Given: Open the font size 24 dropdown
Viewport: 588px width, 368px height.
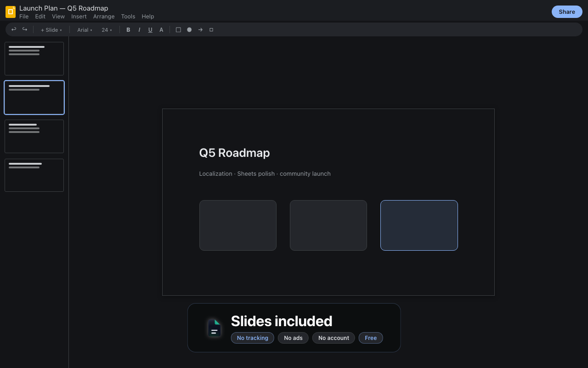Looking at the screenshot, I should click(107, 30).
